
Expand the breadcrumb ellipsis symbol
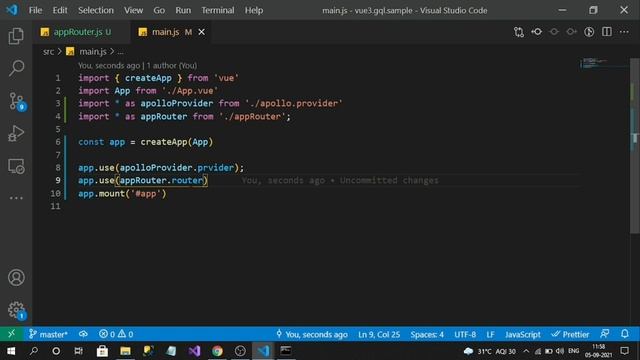120,52
